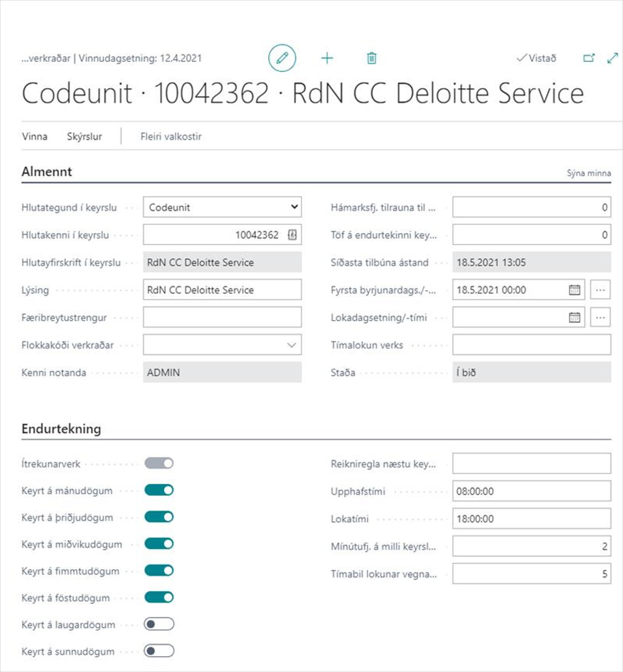Click the Lýsing input field
The width and height of the screenshot is (623, 672).
(222, 290)
